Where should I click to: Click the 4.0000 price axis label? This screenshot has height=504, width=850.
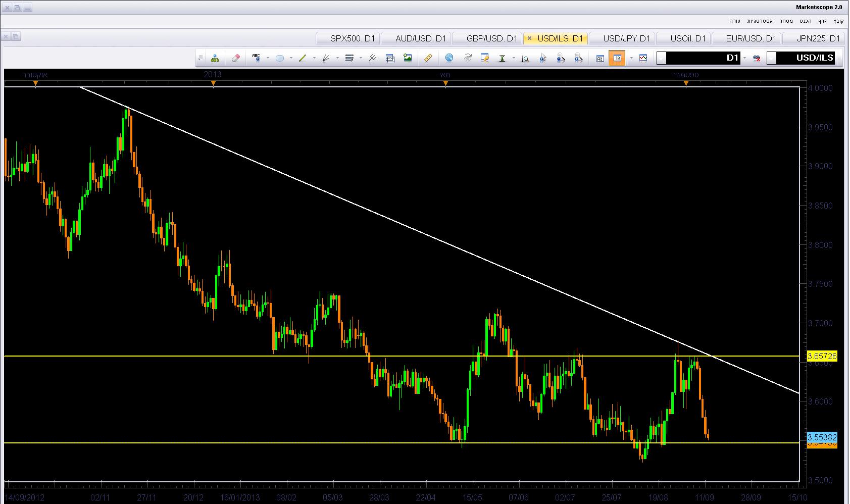click(x=820, y=88)
